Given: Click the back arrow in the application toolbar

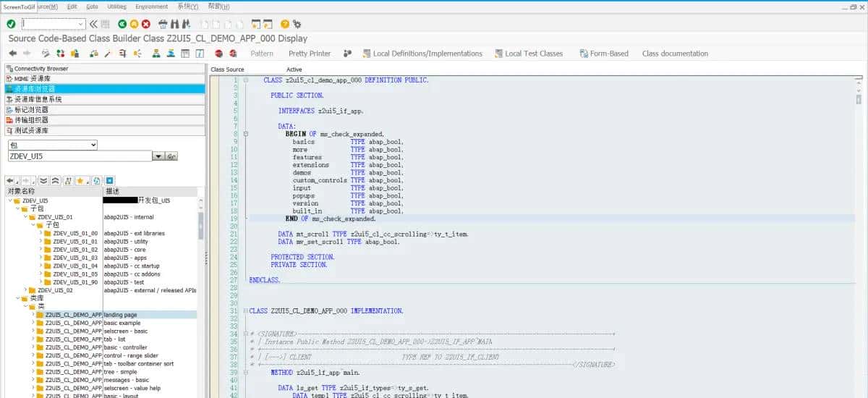Looking at the screenshot, I should (12, 53).
